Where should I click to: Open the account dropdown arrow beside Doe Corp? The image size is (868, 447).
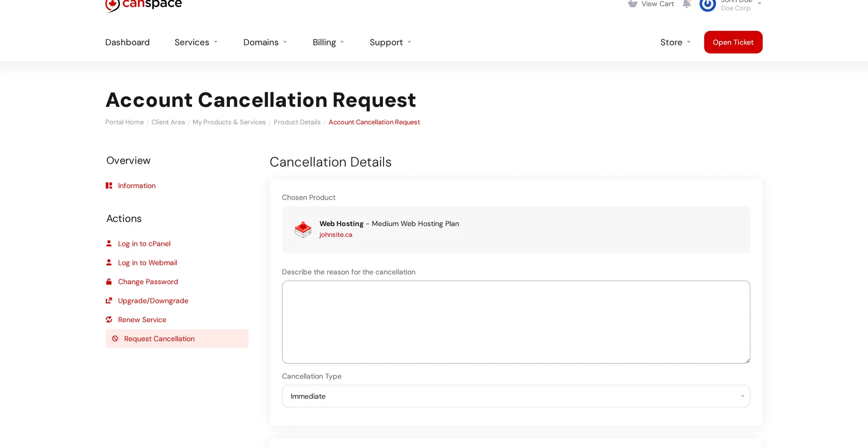759,4
